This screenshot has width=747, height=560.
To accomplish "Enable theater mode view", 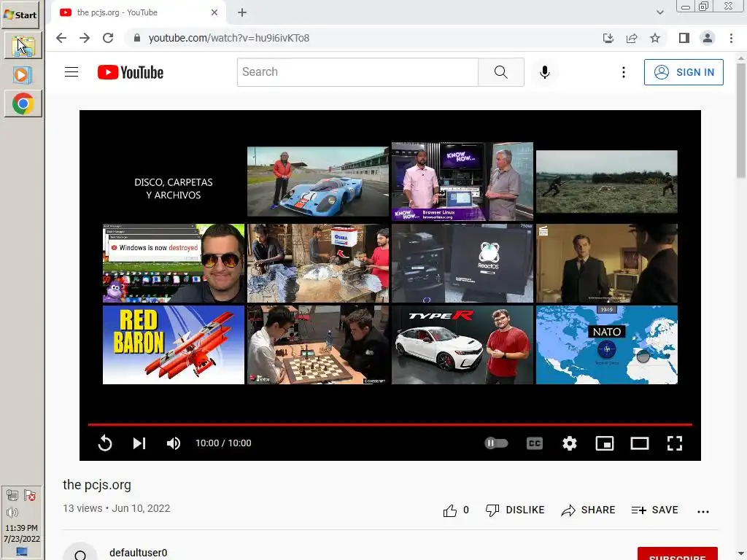I will tap(639, 443).
